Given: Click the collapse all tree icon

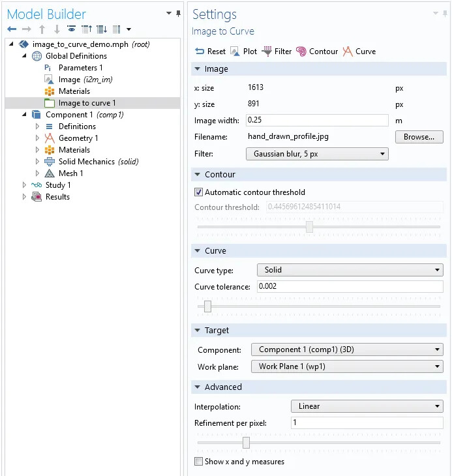Looking at the screenshot, I should click(87, 29).
